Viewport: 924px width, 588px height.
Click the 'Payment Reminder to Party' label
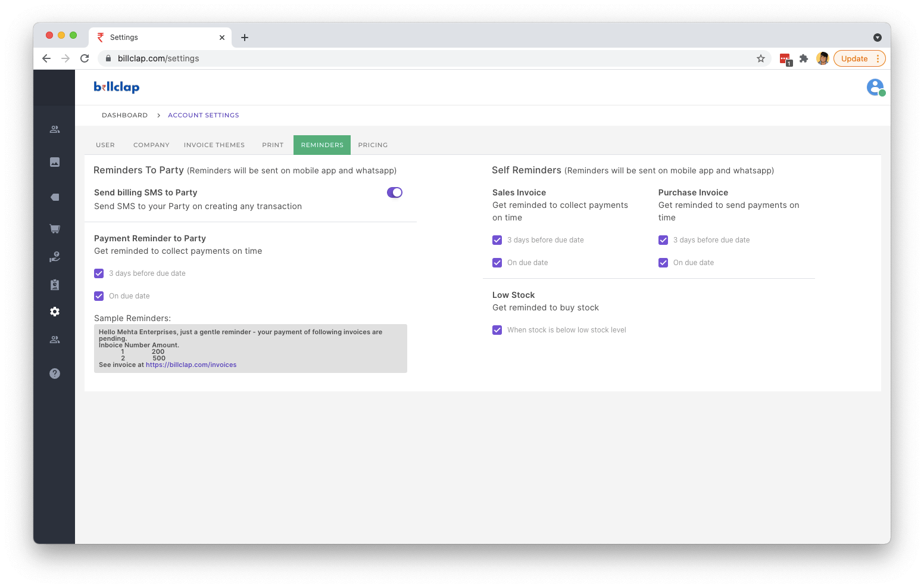point(150,238)
